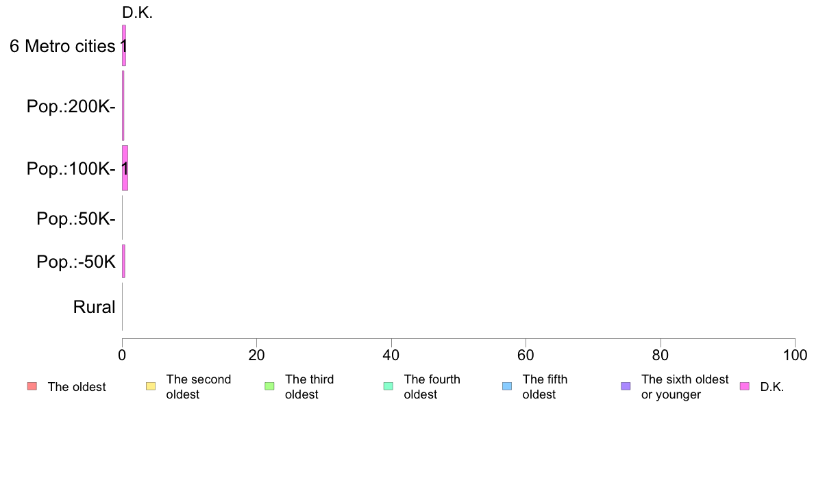Click the 'Pop.:50K-' category label
Screen dimensions: 814x504
point(76,218)
